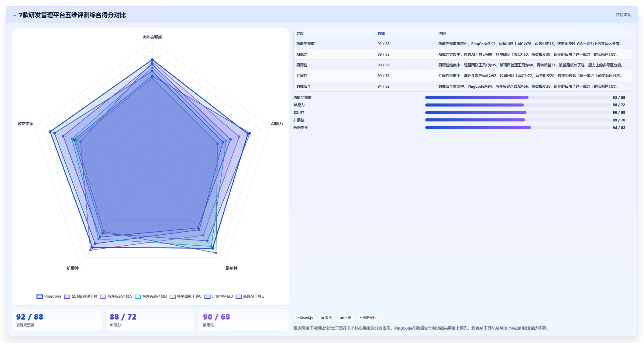
Task: Click the radar chart summary sentence at bottom
Action: click(422, 328)
